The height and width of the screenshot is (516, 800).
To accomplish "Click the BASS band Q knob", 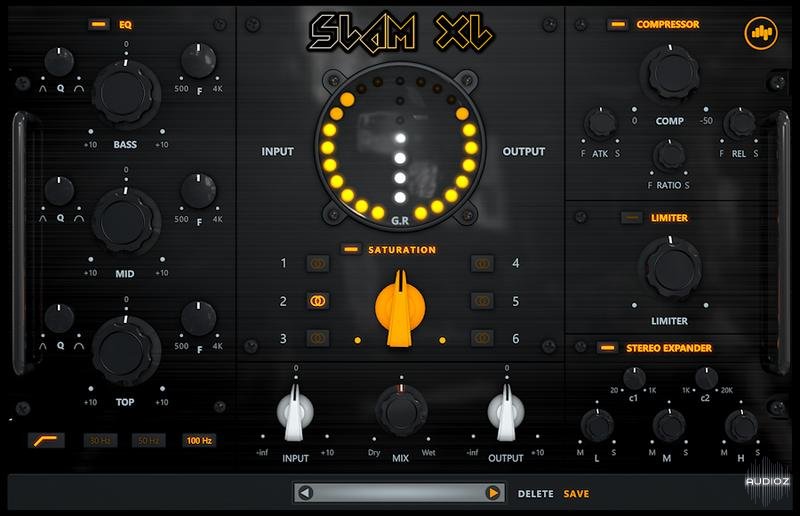I will click(59, 62).
